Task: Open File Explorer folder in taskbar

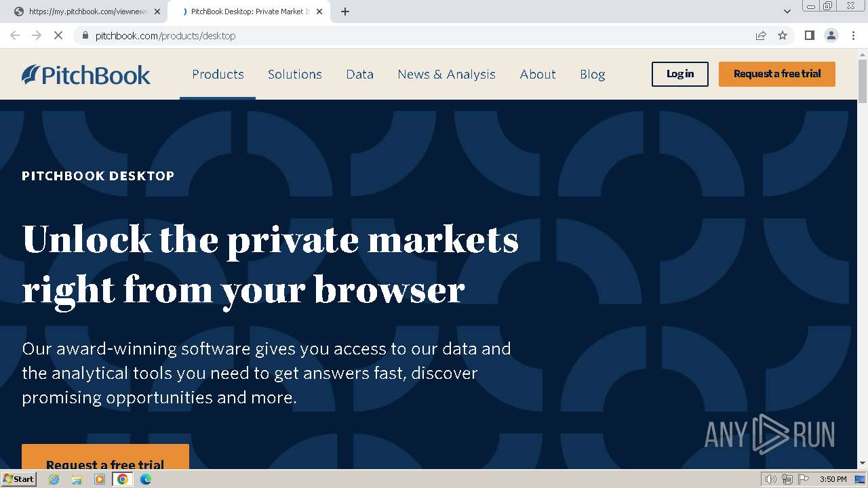Action: coord(77,479)
